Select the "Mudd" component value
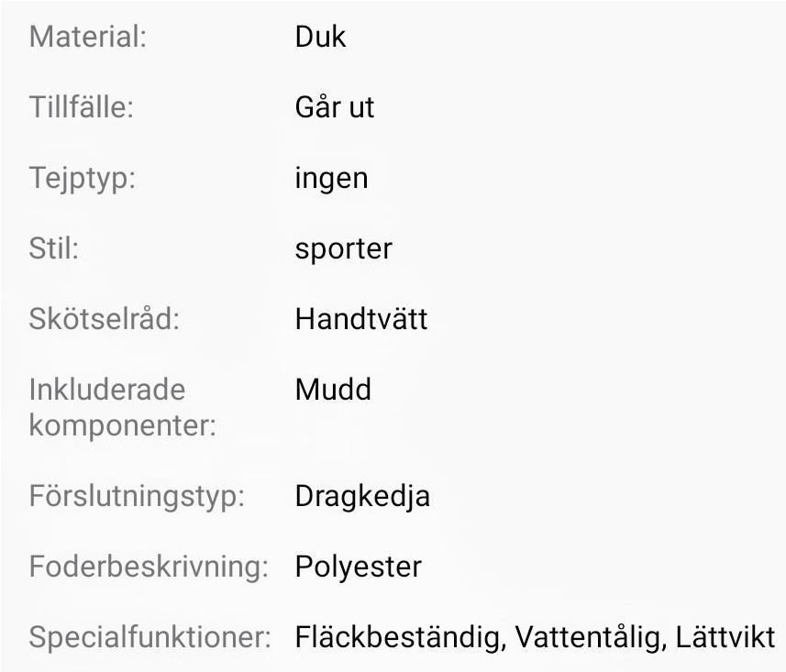 click(333, 390)
